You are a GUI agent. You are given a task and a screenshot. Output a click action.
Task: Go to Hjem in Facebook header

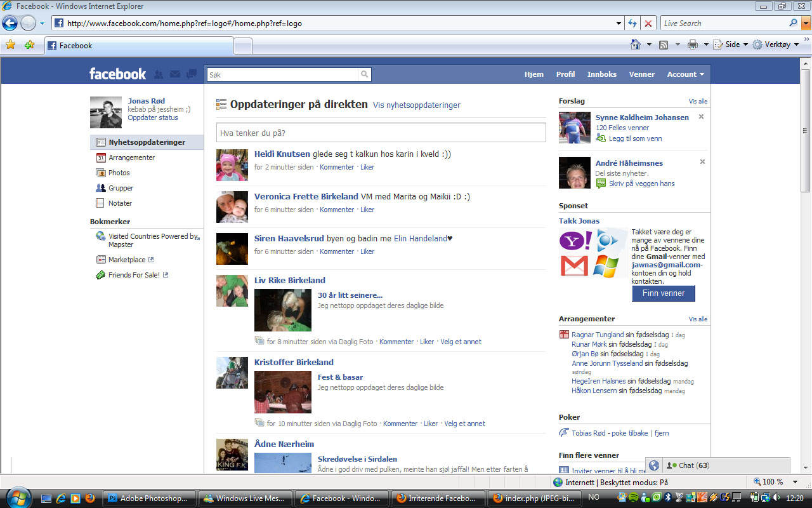coord(534,74)
